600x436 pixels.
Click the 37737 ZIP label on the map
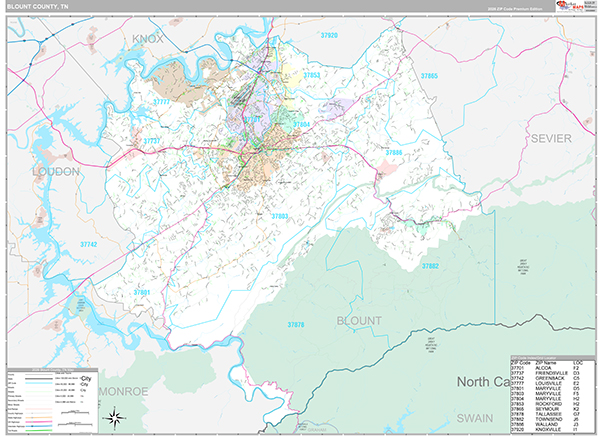click(x=152, y=141)
